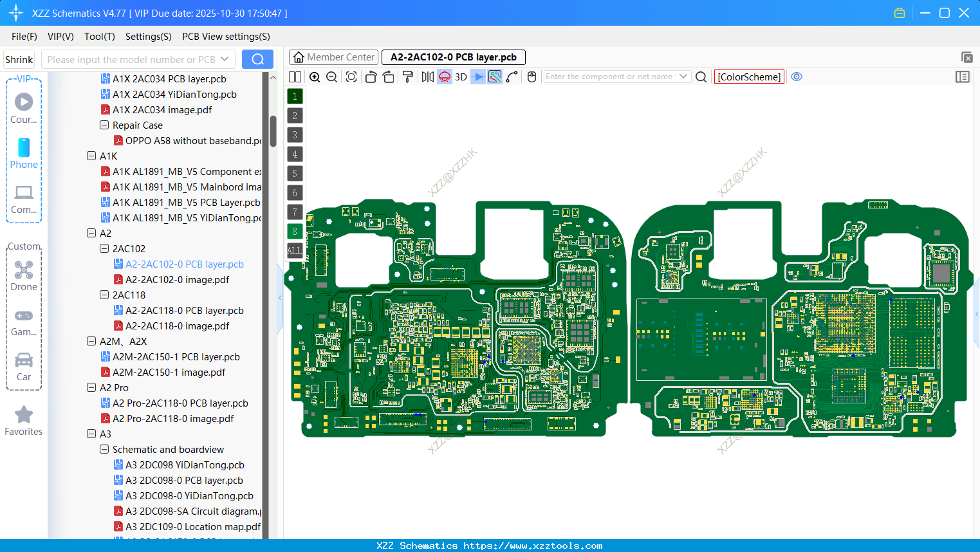Screen dimensions: 980x552
Task: Activate the mirror flip tool
Action: 426,76
